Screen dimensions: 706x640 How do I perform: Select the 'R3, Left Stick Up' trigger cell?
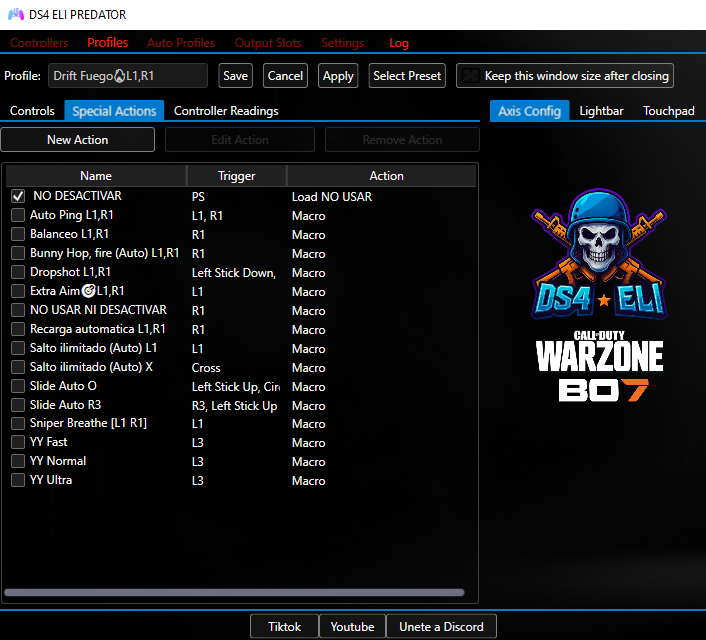pyautogui.click(x=235, y=405)
